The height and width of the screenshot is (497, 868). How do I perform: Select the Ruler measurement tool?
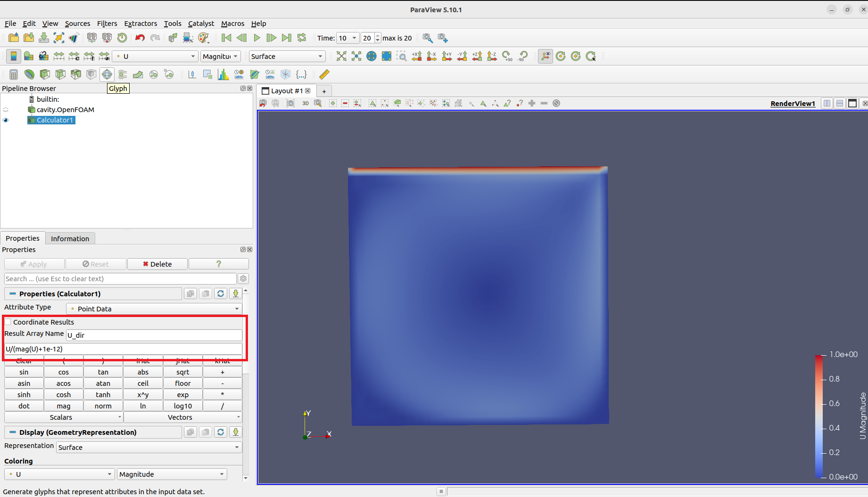click(324, 74)
